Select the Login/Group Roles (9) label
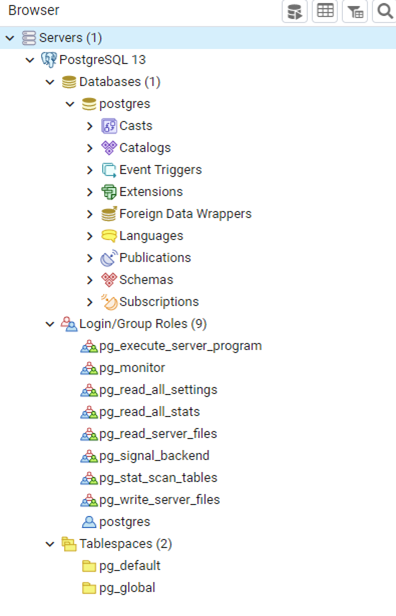 coord(143,324)
